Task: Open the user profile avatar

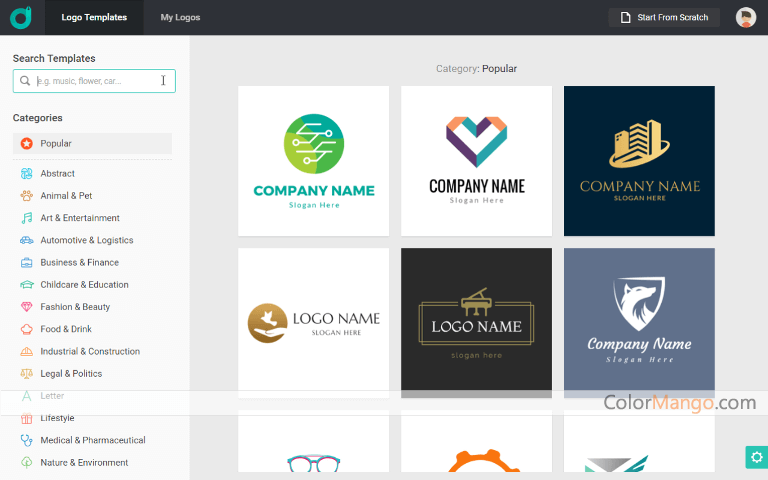Action: point(745,17)
